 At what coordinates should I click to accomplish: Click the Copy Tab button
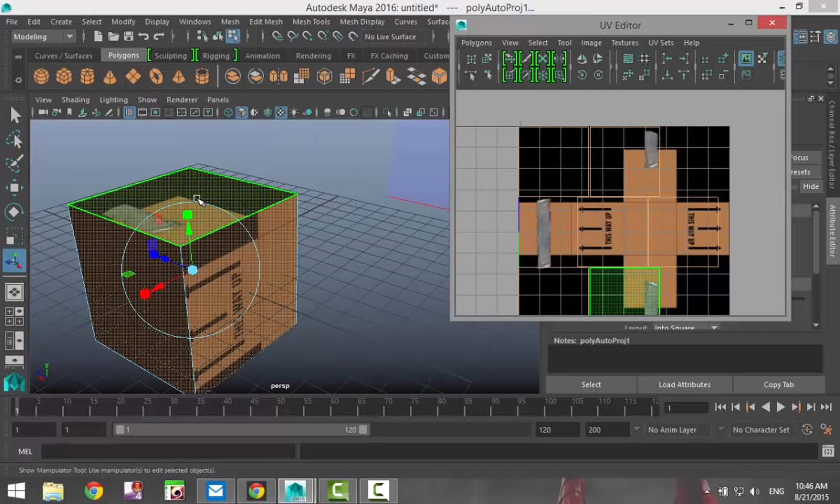coord(778,384)
